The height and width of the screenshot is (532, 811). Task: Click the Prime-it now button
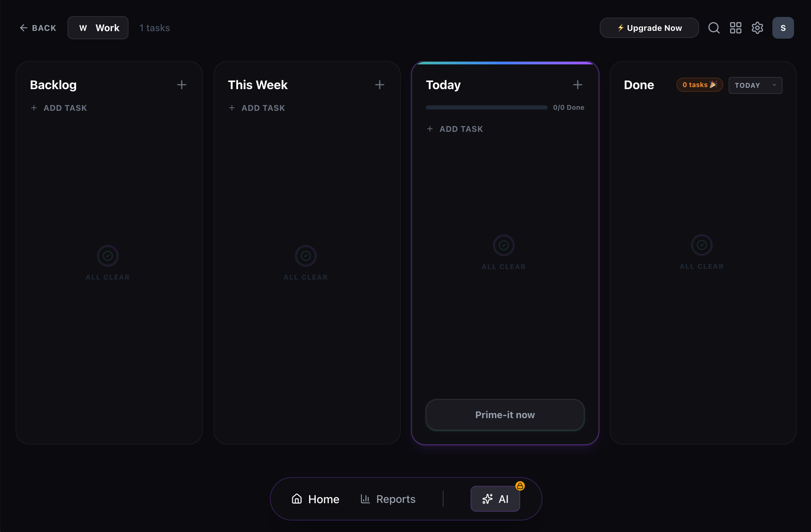tap(505, 415)
